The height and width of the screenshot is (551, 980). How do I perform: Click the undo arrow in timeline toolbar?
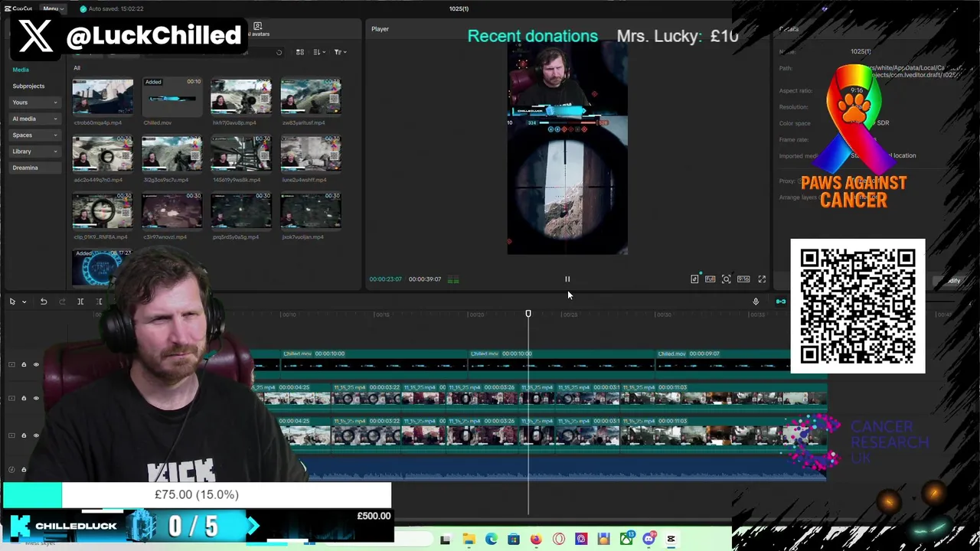pos(44,302)
